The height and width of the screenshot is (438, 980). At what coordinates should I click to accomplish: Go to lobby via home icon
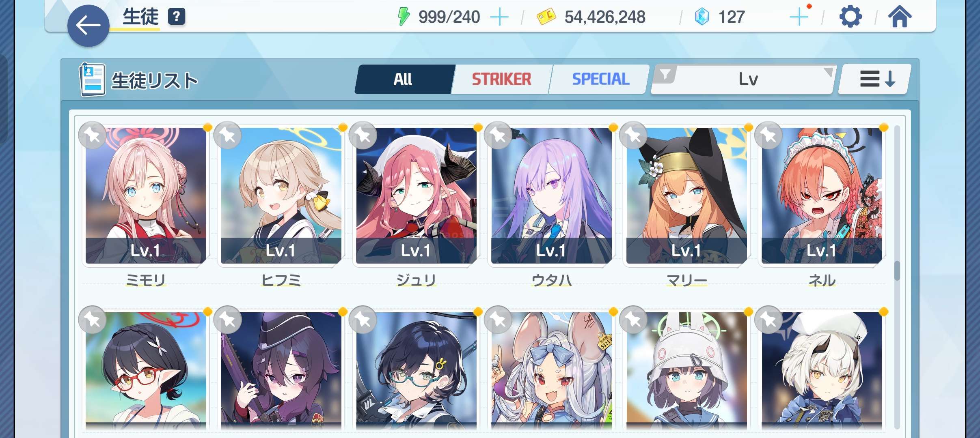(x=900, y=17)
